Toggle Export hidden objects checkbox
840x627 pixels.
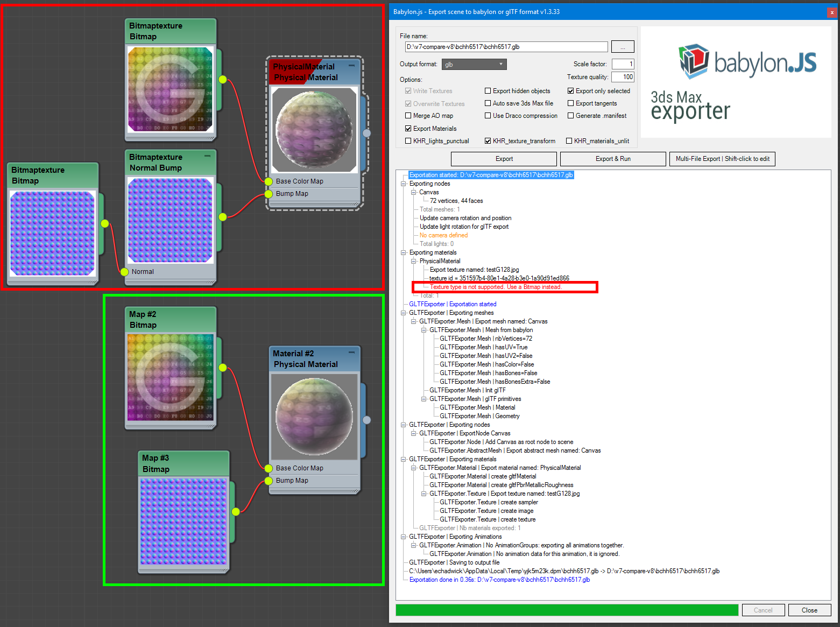click(488, 91)
